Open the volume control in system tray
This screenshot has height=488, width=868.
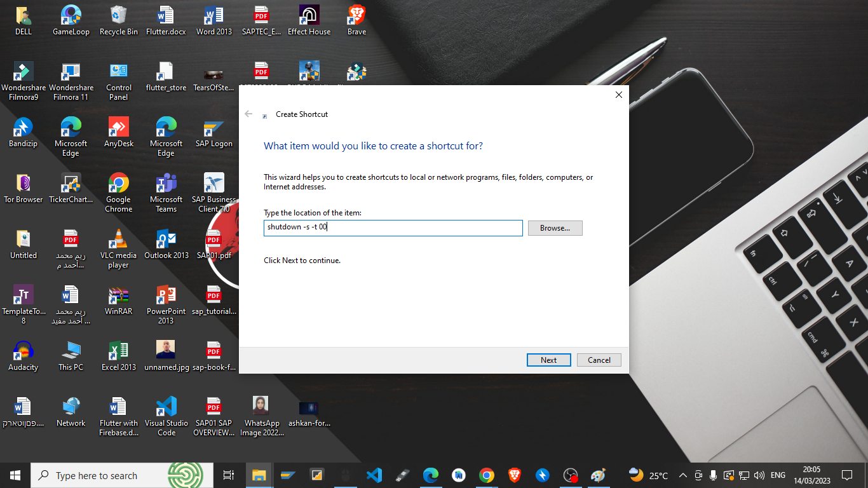point(759,475)
